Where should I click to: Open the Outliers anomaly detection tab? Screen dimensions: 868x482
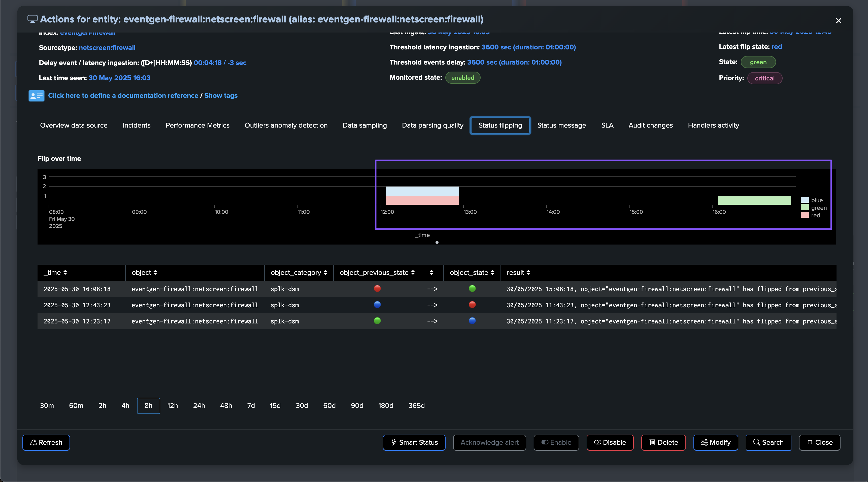(286, 125)
